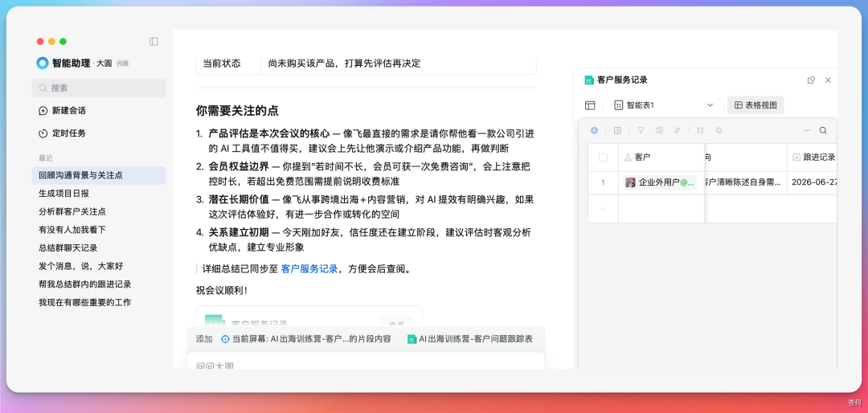This screenshot has width=868, height=413.
Task: Click the 企业外用户 avatar image
Action: 631,182
